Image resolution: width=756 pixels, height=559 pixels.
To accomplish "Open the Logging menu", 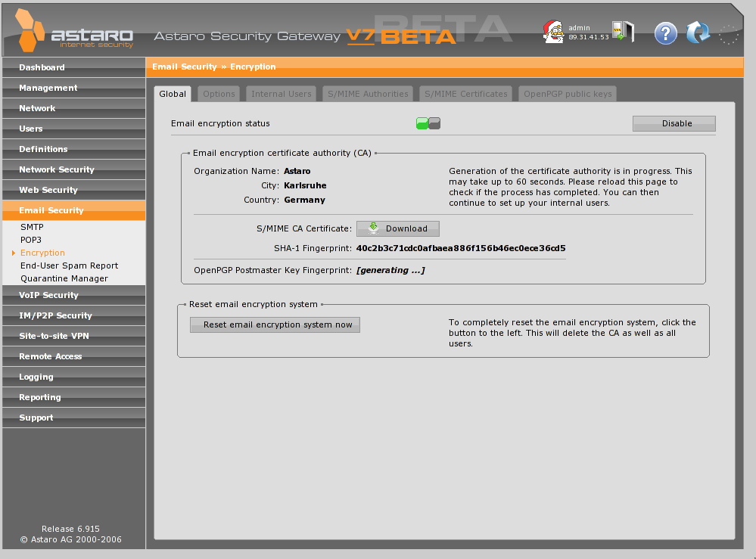I will [x=73, y=377].
